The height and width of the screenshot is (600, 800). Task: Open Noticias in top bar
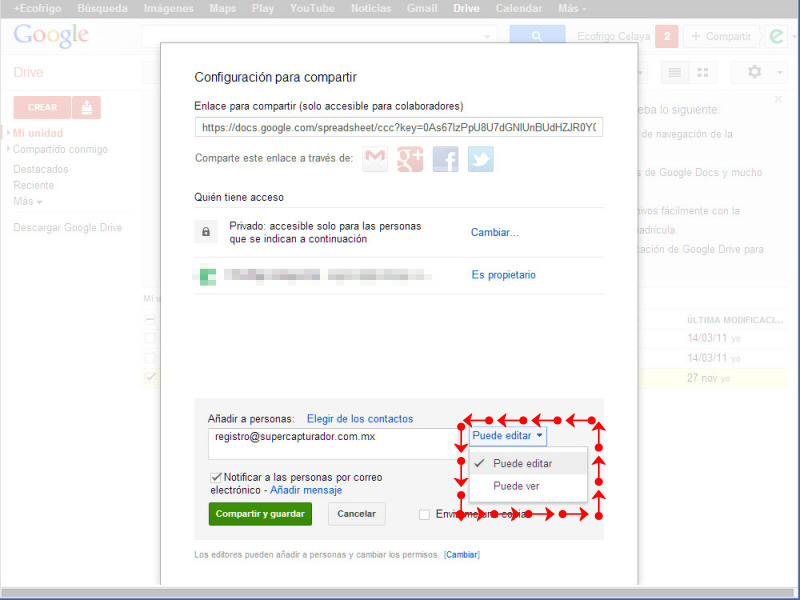click(371, 8)
